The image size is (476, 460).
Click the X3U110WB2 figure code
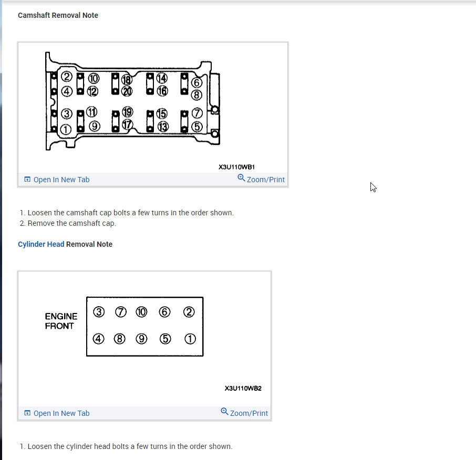(x=243, y=389)
